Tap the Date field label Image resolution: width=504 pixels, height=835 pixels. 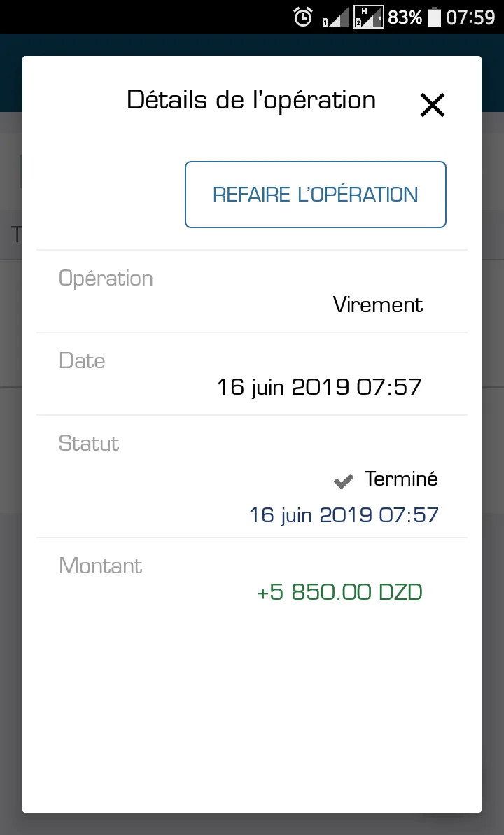click(82, 361)
